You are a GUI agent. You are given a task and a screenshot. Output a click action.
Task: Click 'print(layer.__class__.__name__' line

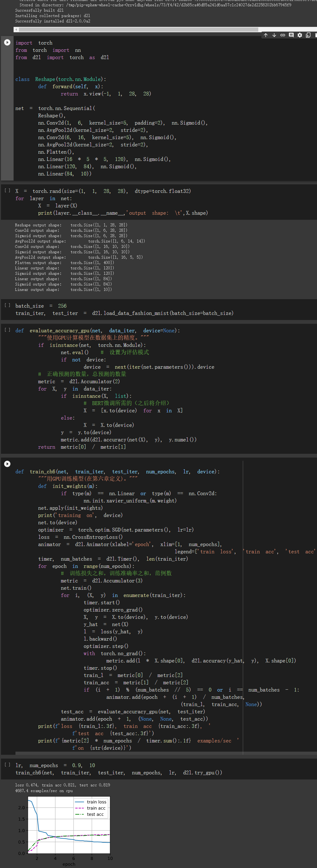(123, 213)
